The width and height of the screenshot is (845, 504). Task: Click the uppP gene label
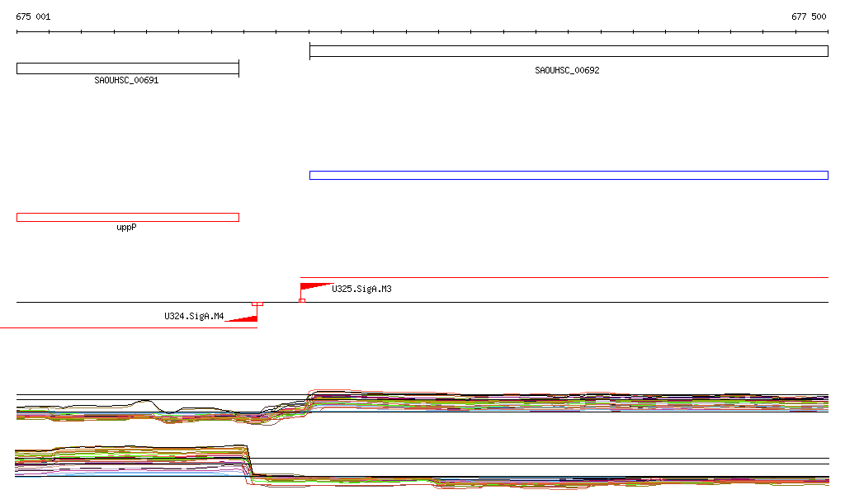click(x=126, y=227)
